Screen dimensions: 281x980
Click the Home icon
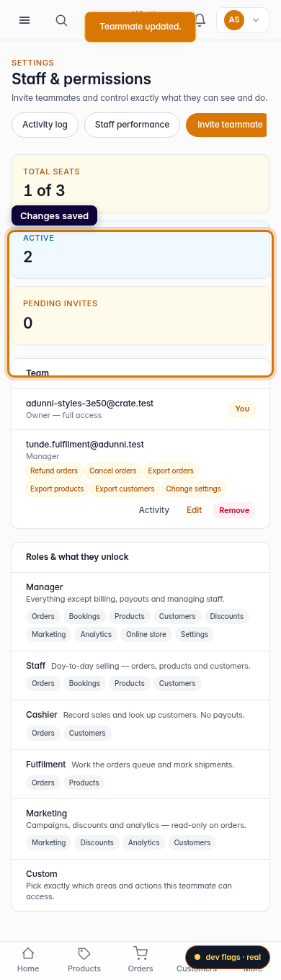pos(28,953)
